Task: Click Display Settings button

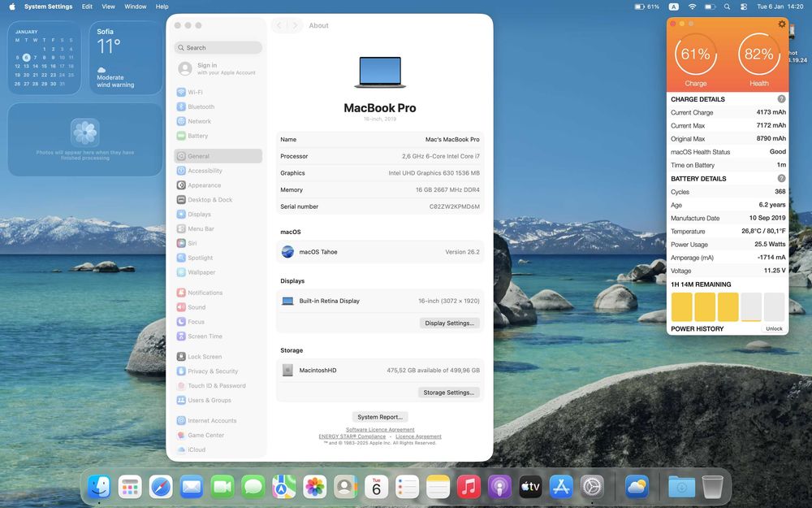Action: (449, 323)
